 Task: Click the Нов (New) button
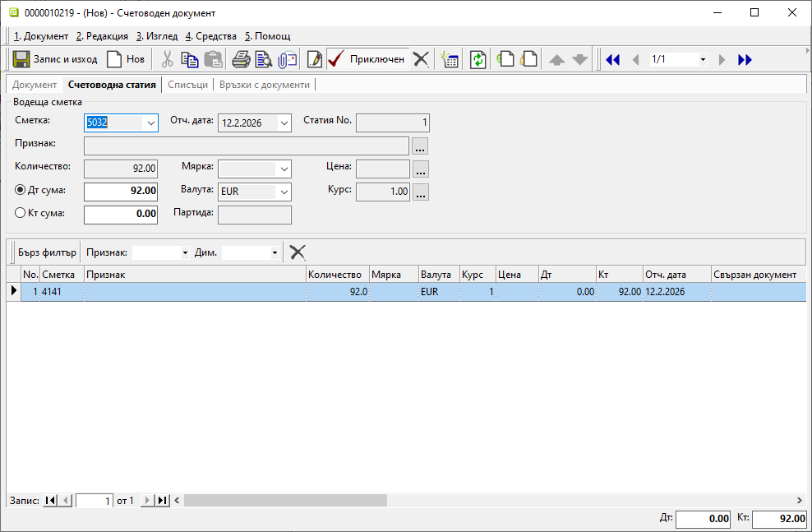tap(126, 59)
